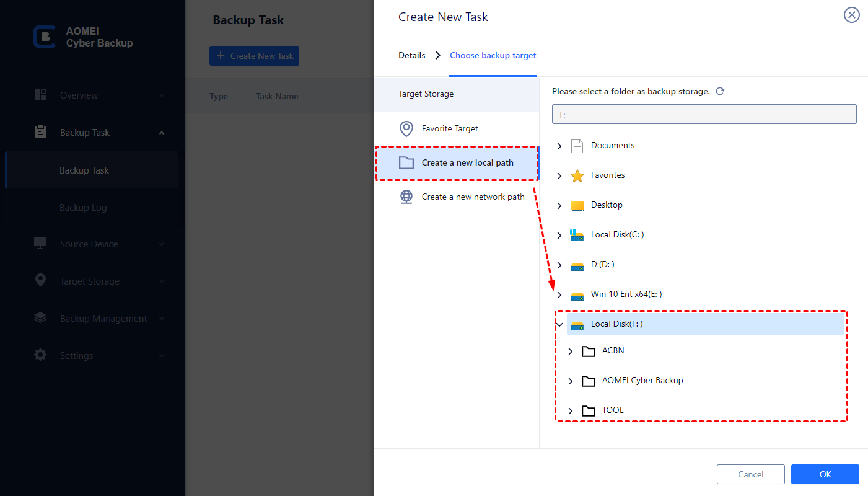Expand the ACBN folder
This screenshot has height=496, width=868.
point(571,352)
